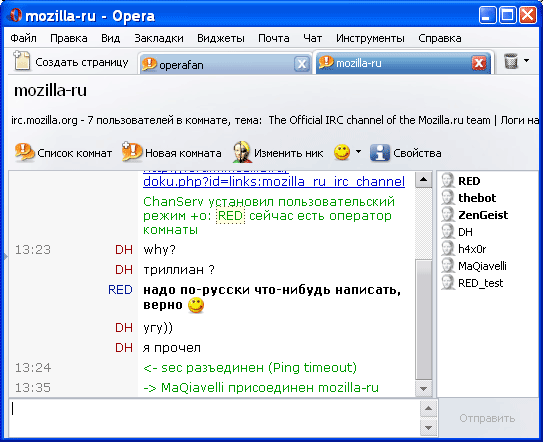Click the avatar icon next to RED_test
The width and height of the screenshot is (543, 442).
[448, 282]
